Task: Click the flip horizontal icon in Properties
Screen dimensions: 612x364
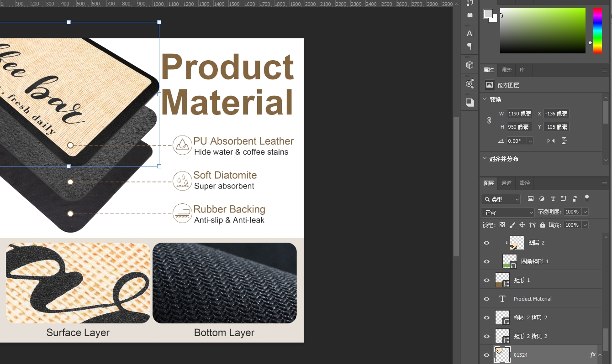Action: pyautogui.click(x=551, y=141)
